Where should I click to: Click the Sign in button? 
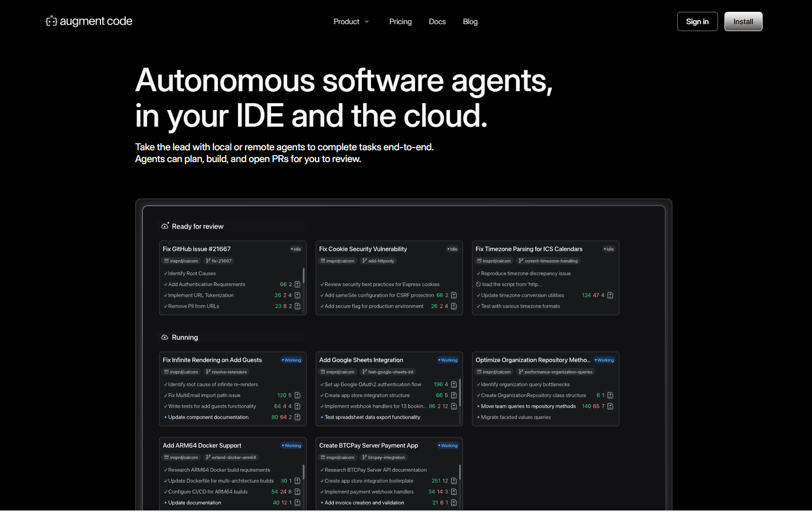click(x=697, y=21)
